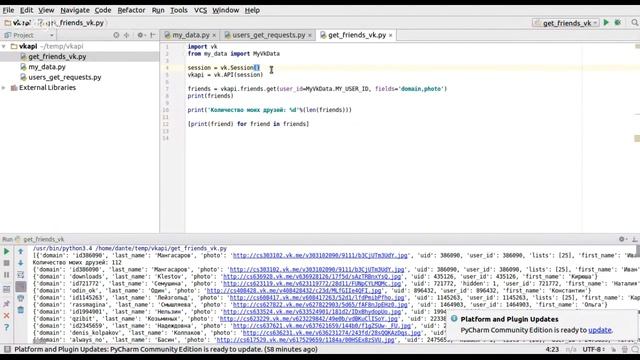The image size is (640, 360).
Task: Toggle read-only lock icon in status bar
Action: 614,349
